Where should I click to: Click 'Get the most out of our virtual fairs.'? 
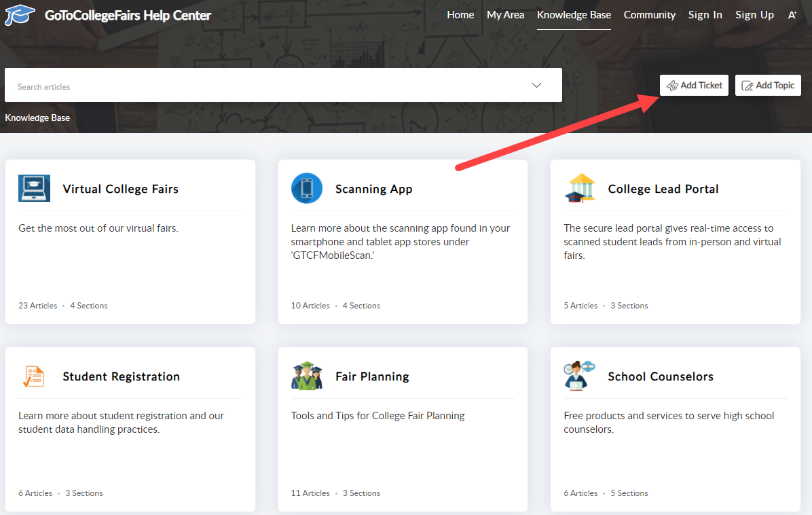point(98,228)
